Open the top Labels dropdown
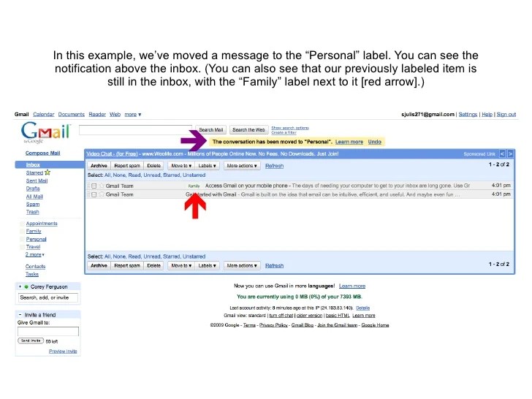Image resolution: width=532 pixels, height=399 pixels. click(x=207, y=166)
